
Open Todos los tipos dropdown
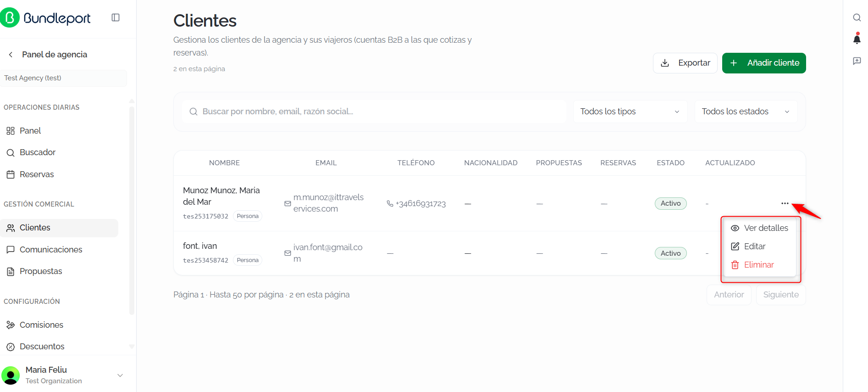pyautogui.click(x=630, y=112)
